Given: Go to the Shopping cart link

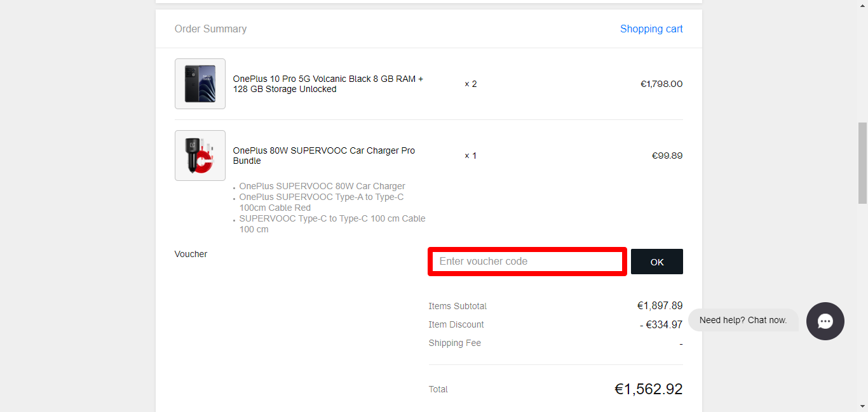Looking at the screenshot, I should click(651, 29).
